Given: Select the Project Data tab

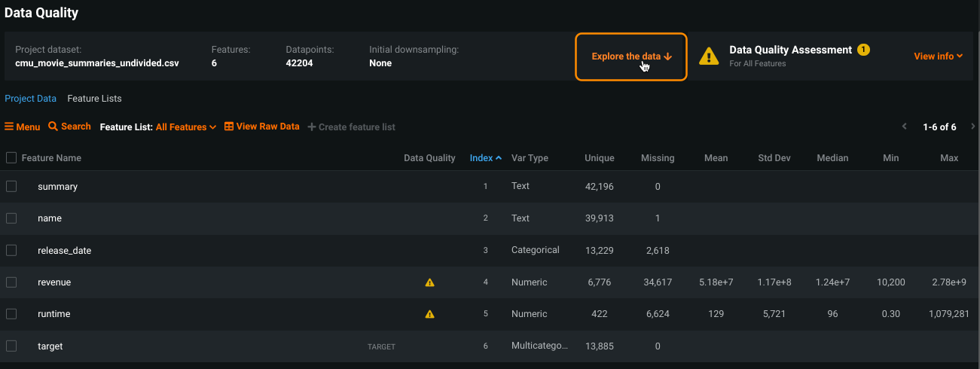Looking at the screenshot, I should (x=30, y=99).
